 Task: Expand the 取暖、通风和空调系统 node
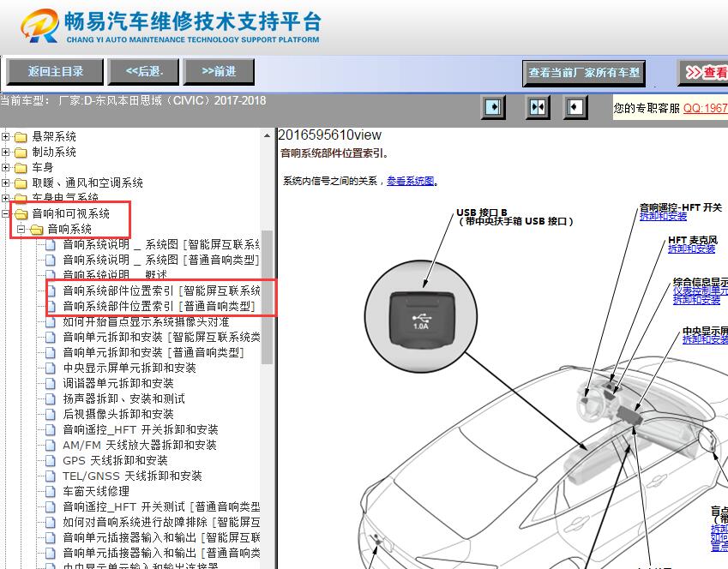5,183
